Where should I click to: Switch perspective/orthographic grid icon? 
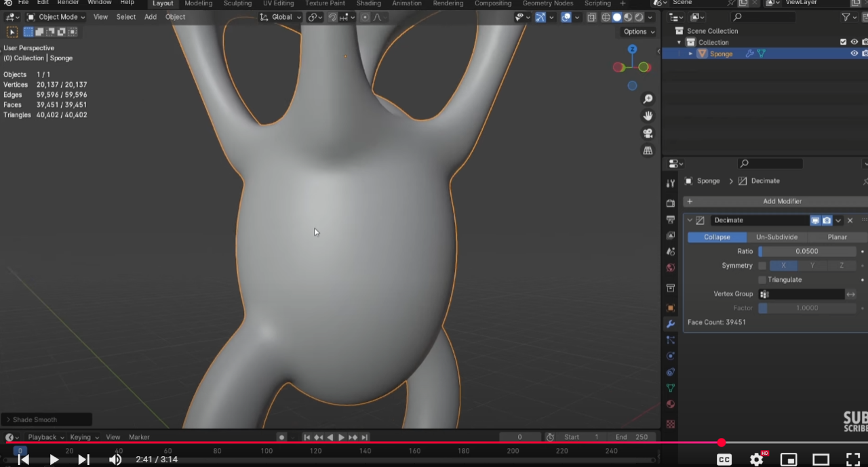pos(648,150)
